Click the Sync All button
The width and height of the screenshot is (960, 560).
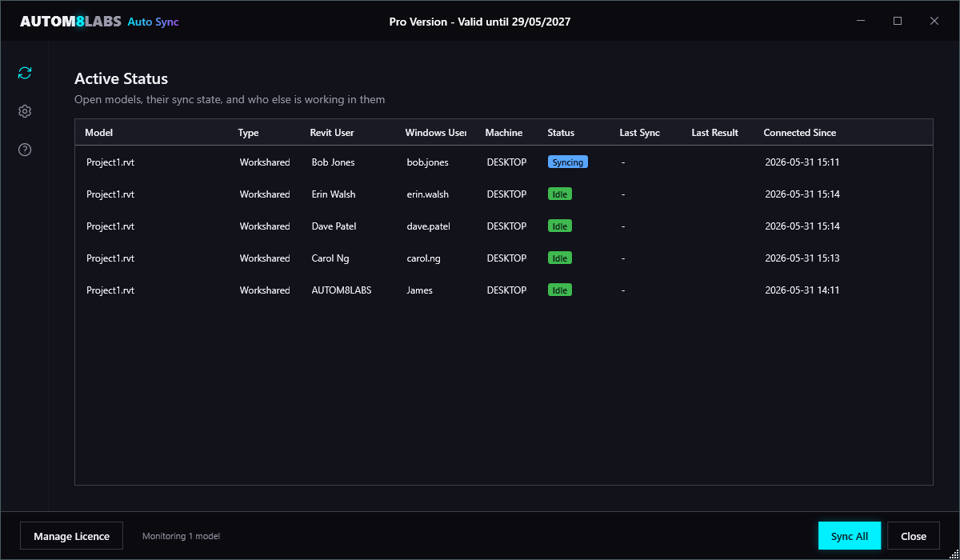tap(850, 536)
